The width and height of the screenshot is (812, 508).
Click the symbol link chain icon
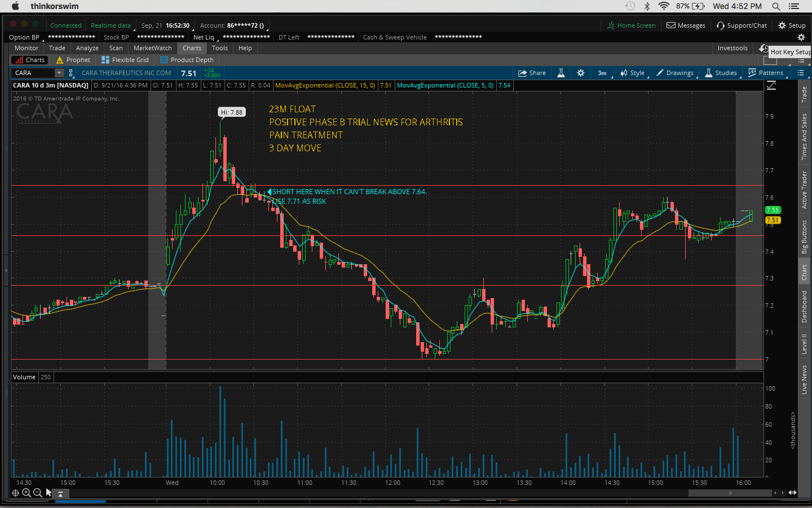tap(71, 73)
